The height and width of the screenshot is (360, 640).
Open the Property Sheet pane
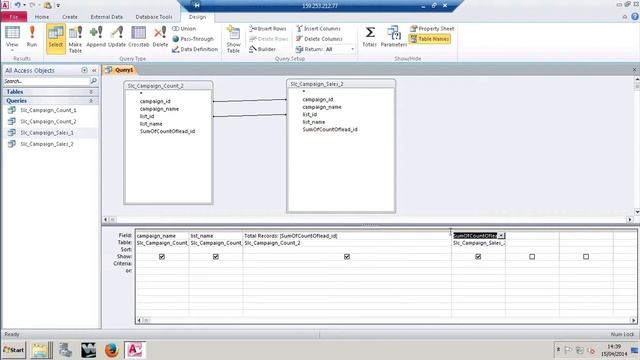[x=432, y=29]
